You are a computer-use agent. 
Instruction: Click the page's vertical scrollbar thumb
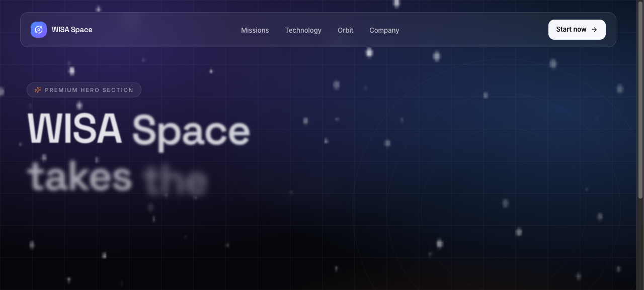click(640, 99)
